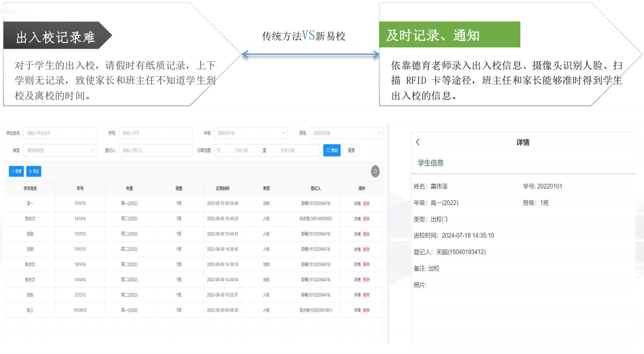The height and width of the screenshot is (354, 644).
Task: Select the 学生信息 section tab
Action: pyautogui.click(x=430, y=163)
